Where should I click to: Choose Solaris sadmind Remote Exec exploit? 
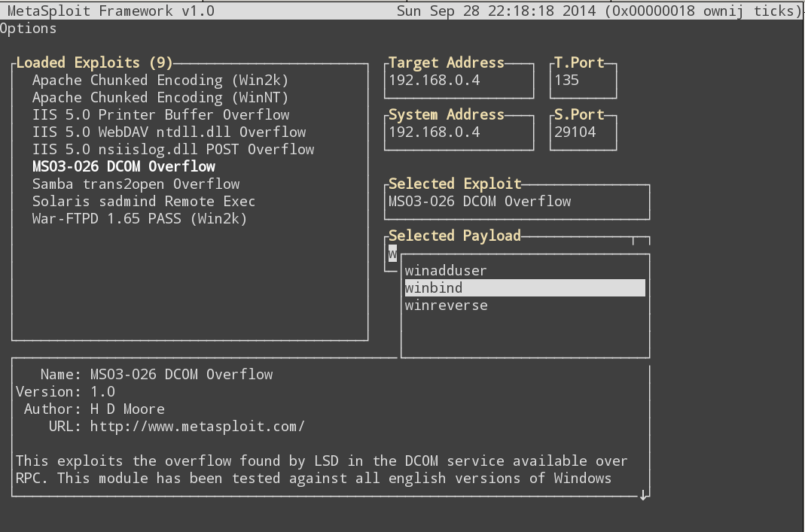click(x=144, y=202)
